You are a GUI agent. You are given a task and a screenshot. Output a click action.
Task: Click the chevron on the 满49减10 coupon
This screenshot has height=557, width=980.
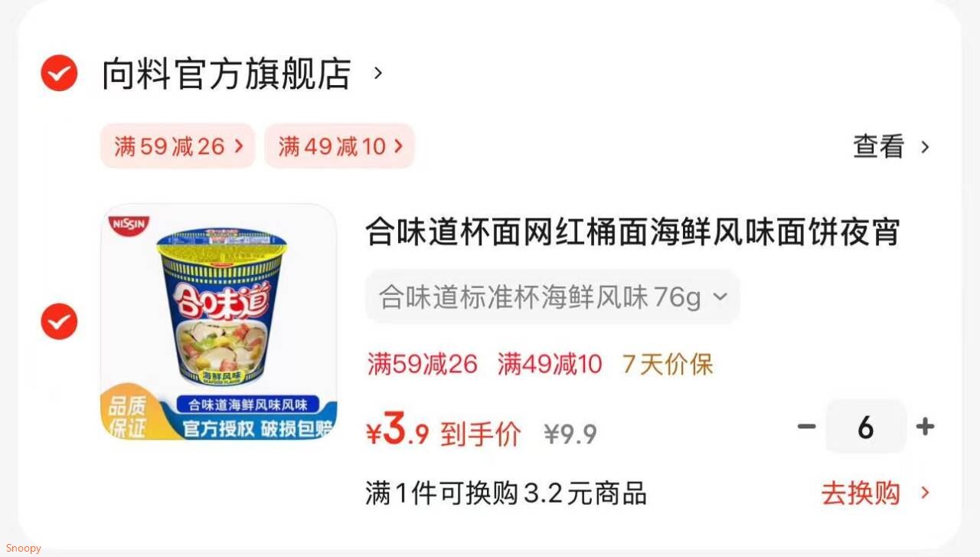coord(398,146)
